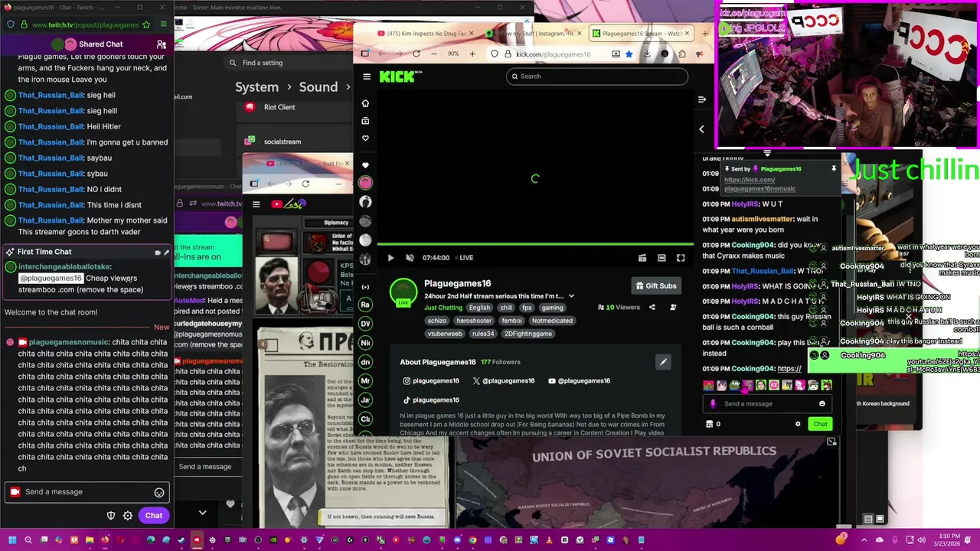Image resolution: width=980 pixels, height=551 pixels.
Task: Open the Windows Start menu
Action: tap(12, 540)
